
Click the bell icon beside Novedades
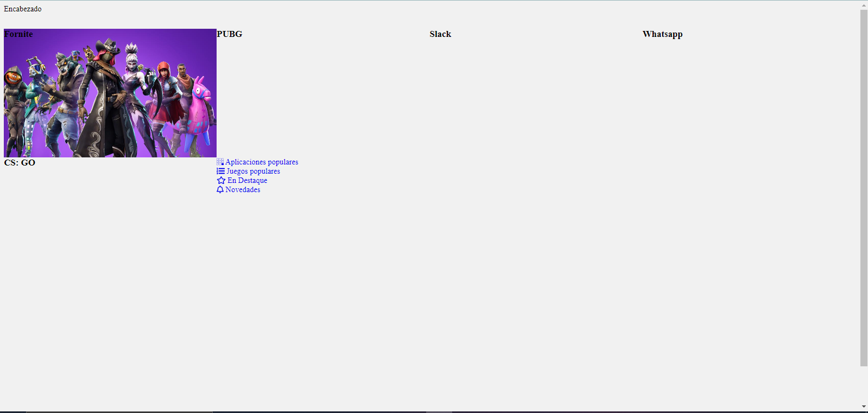[x=220, y=189]
